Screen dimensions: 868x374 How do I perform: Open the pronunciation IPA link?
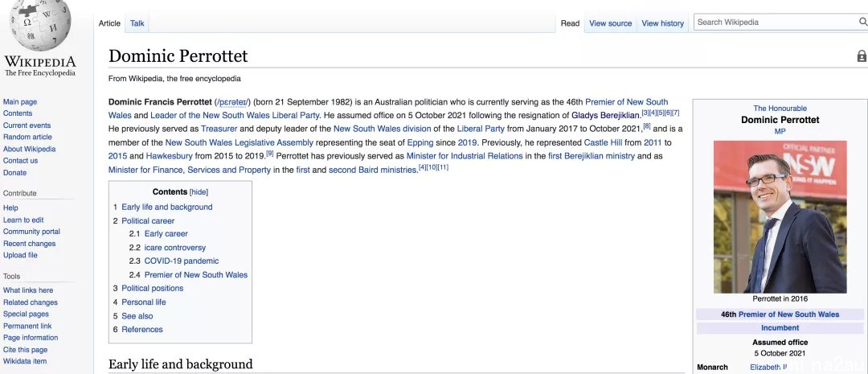tap(232, 102)
